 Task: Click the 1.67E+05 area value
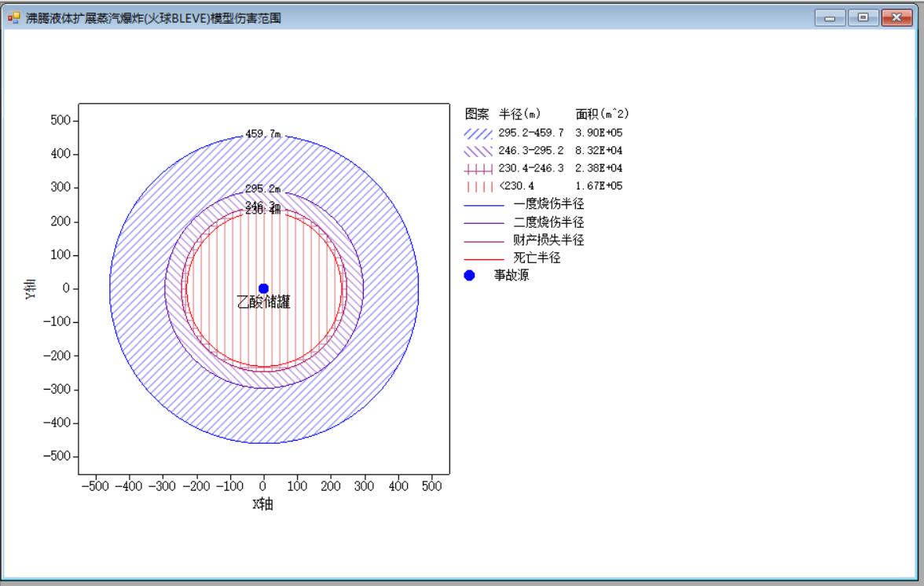point(599,186)
